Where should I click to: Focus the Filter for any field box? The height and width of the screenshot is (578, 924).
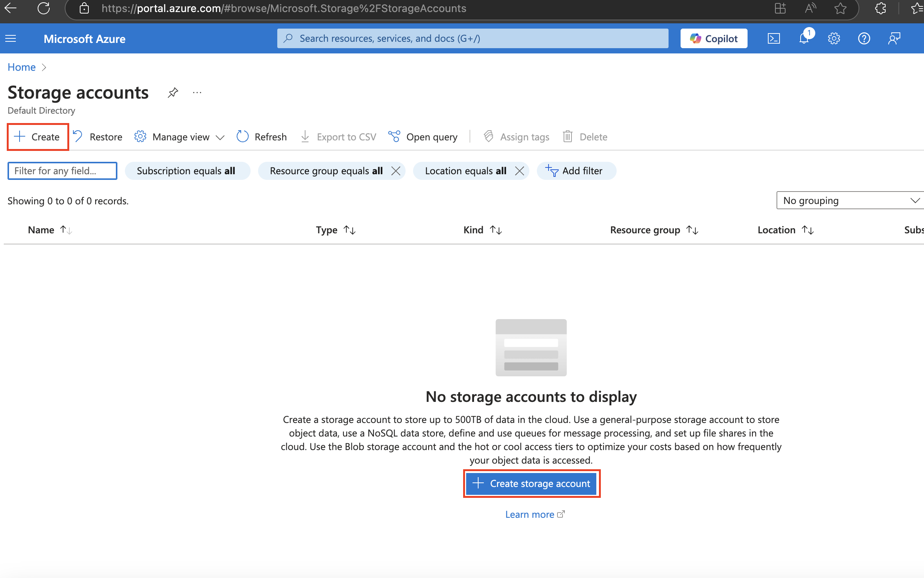(x=62, y=170)
